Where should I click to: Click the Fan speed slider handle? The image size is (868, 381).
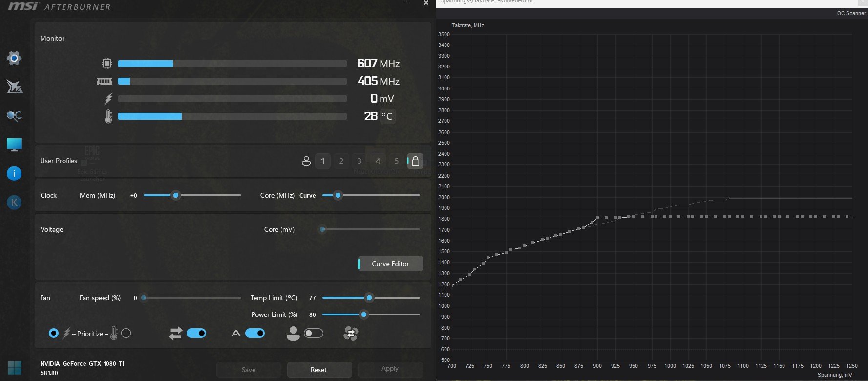(x=144, y=298)
